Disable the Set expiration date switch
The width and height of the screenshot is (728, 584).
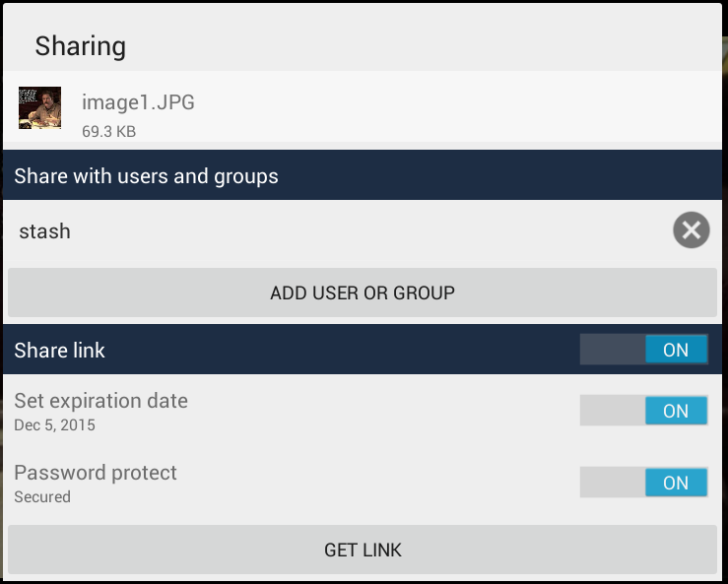coord(643,411)
